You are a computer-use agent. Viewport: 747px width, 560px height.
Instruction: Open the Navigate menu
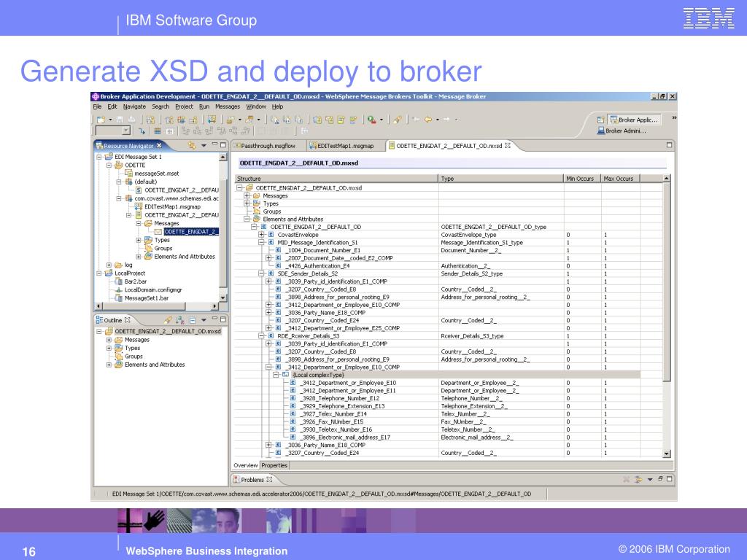coord(134,106)
